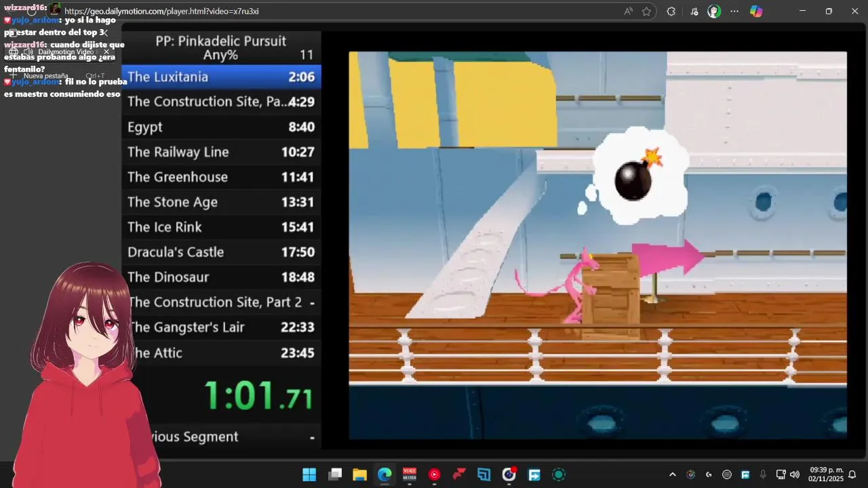Image resolution: width=868 pixels, height=488 pixels.
Task: Select The Gangster's Lair split
Action: coord(221,327)
